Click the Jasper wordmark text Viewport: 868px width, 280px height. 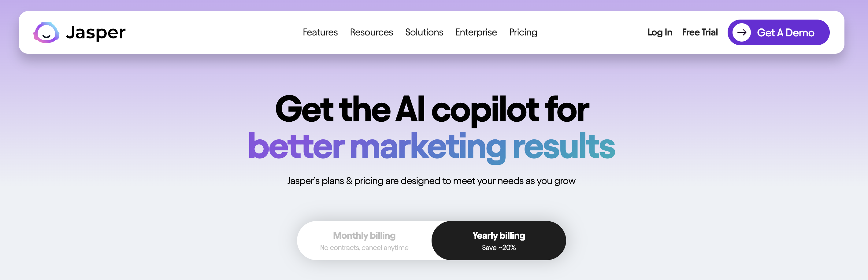(x=96, y=32)
